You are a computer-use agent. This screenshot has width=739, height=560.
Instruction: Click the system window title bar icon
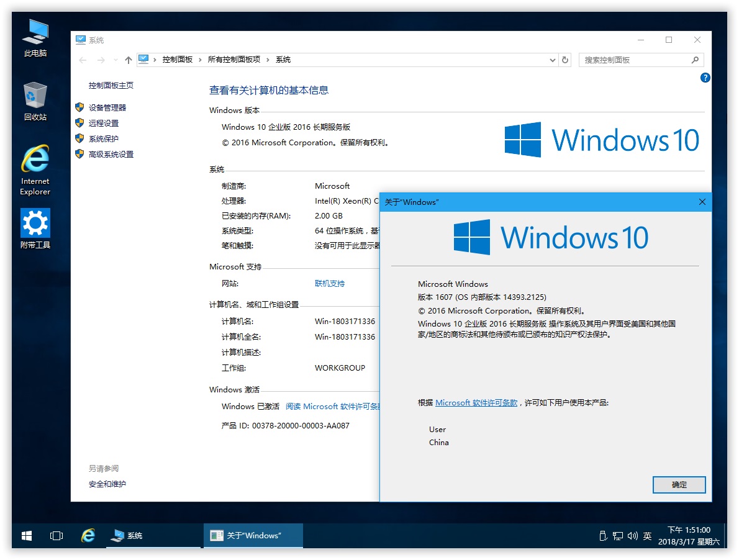tap(81, 40)
